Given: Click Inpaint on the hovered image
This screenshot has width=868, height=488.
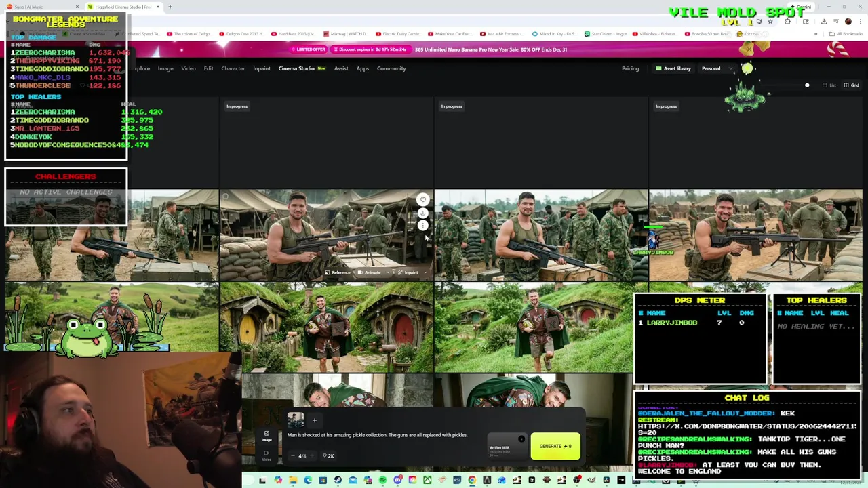Looking at the screenshot, I should tap(407, 272).
